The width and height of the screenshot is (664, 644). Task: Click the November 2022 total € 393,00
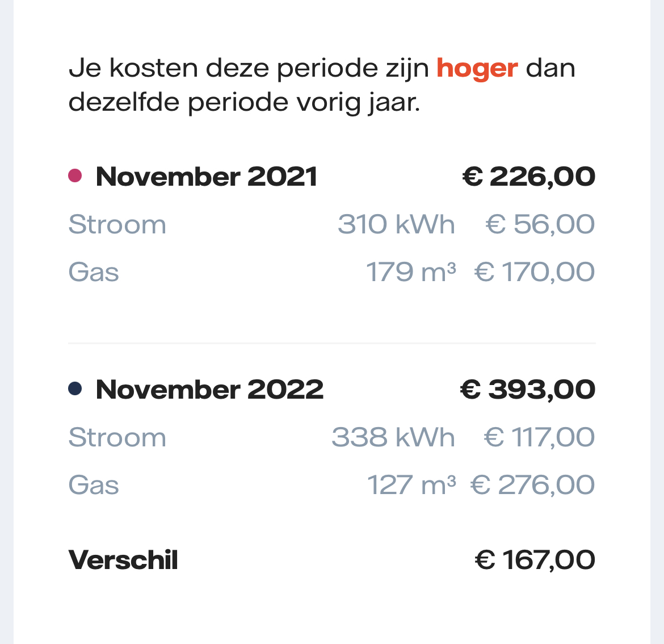pos(527,390)
